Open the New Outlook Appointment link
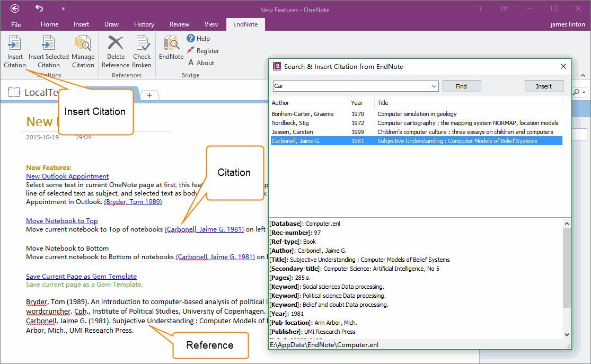591x364 pixels. [67, 176]
